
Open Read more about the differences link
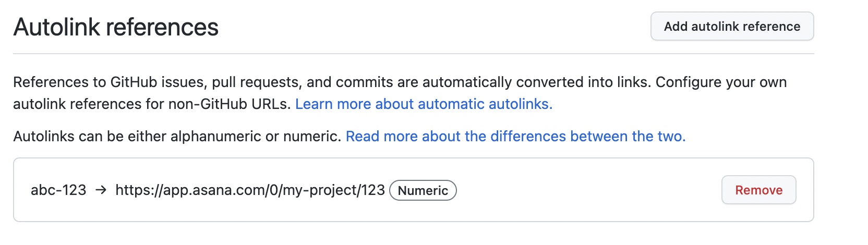click(x=515, y=137)
